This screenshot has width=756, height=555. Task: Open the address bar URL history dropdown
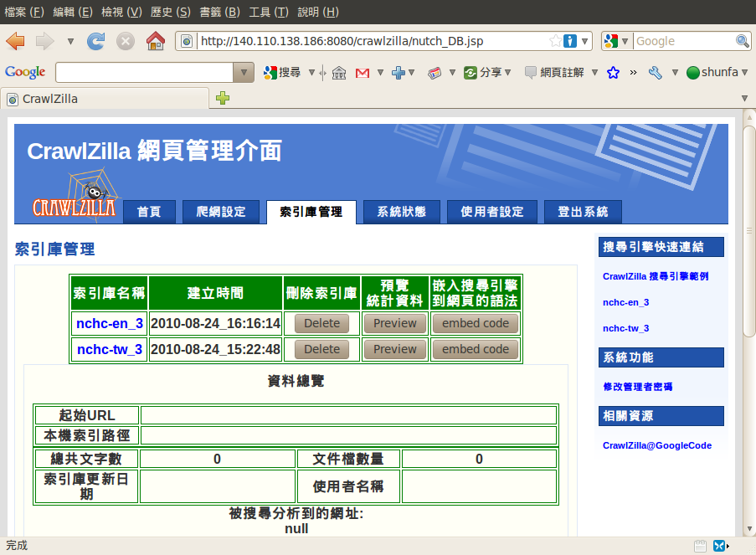pos(584,41)
